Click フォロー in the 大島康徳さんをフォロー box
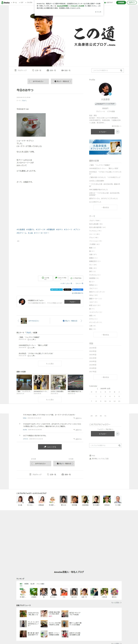 click(72, 302)
